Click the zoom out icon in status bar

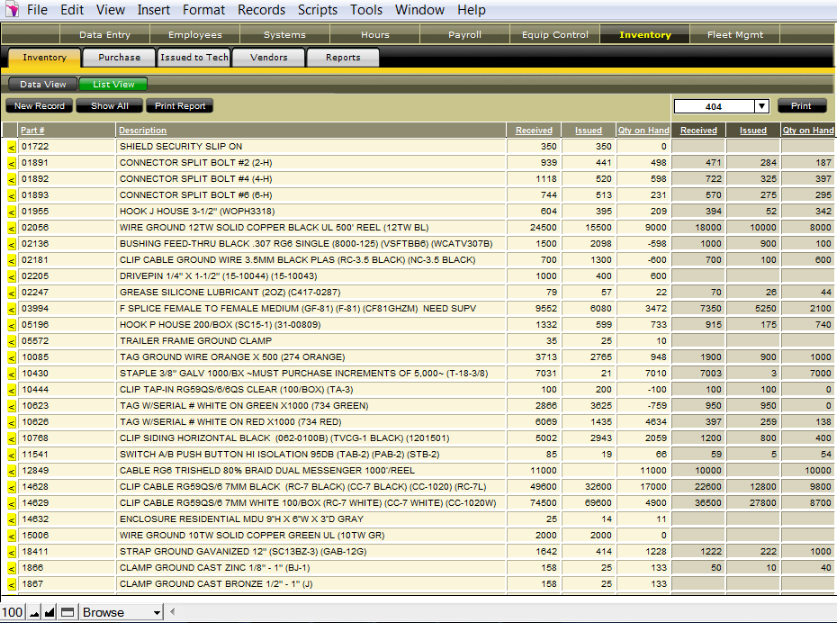pyautogui.click(x=34, y=612)
